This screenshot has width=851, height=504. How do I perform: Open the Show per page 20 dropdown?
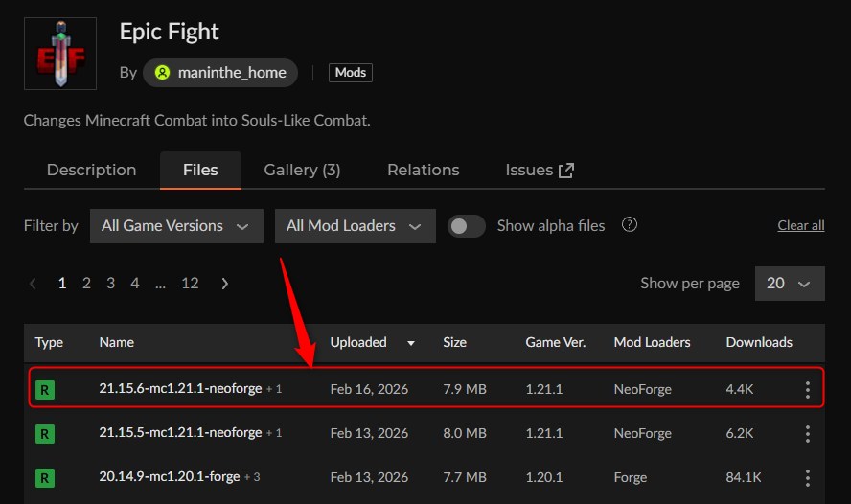coord(790,284)
